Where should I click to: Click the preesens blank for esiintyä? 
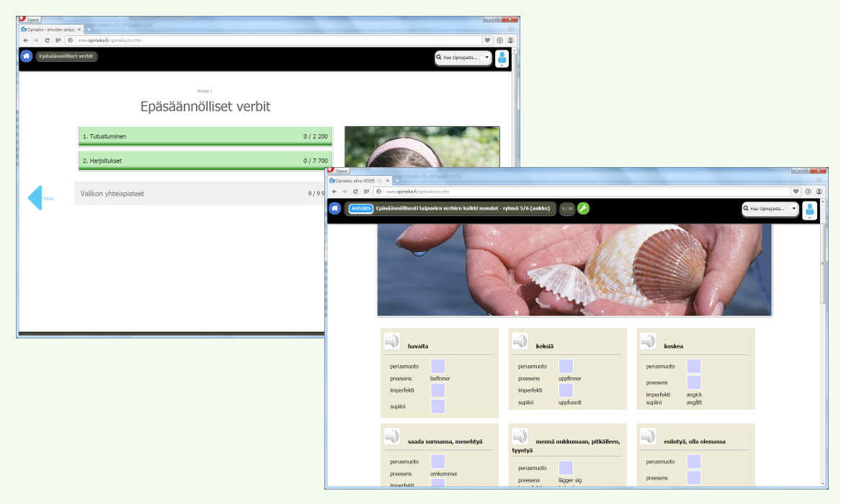pos(694,478)
